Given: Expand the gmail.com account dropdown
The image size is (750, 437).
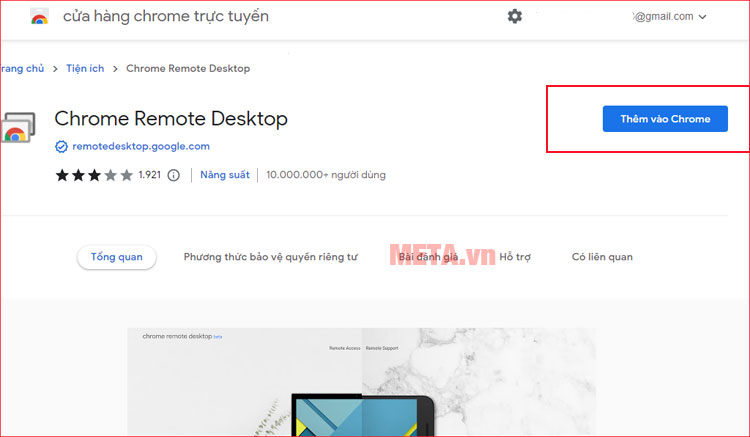Looking at the screenshot, I should tap(670, 17).
